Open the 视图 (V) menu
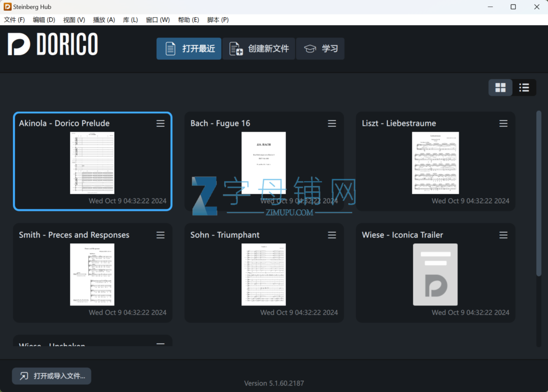This screenshot has width=548, height=392. point(74,20)
